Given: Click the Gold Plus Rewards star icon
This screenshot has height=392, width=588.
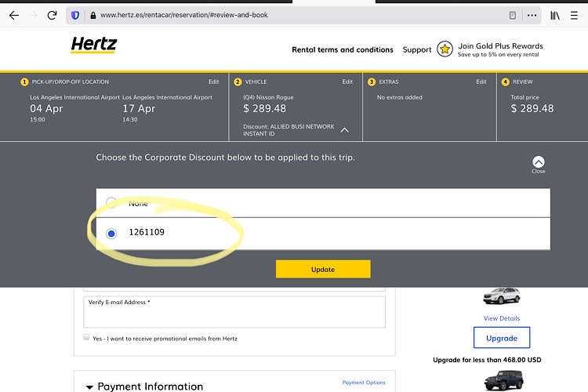Looking at the screenshot, I should [x=445, y=49].
